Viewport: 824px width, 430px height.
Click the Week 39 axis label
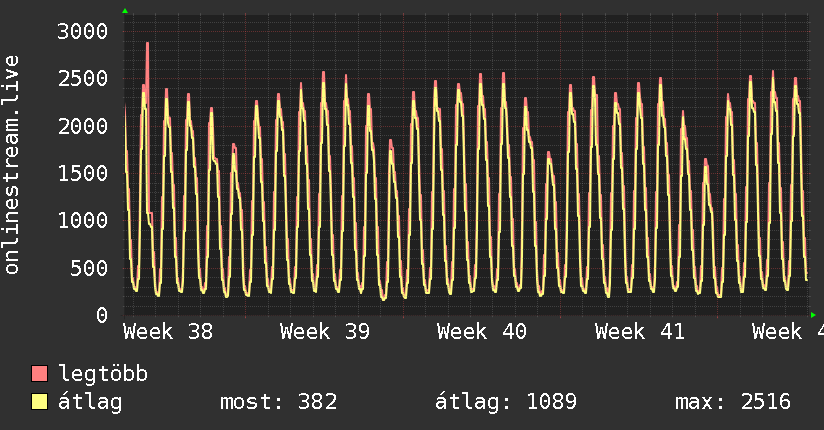coord(325,332)
